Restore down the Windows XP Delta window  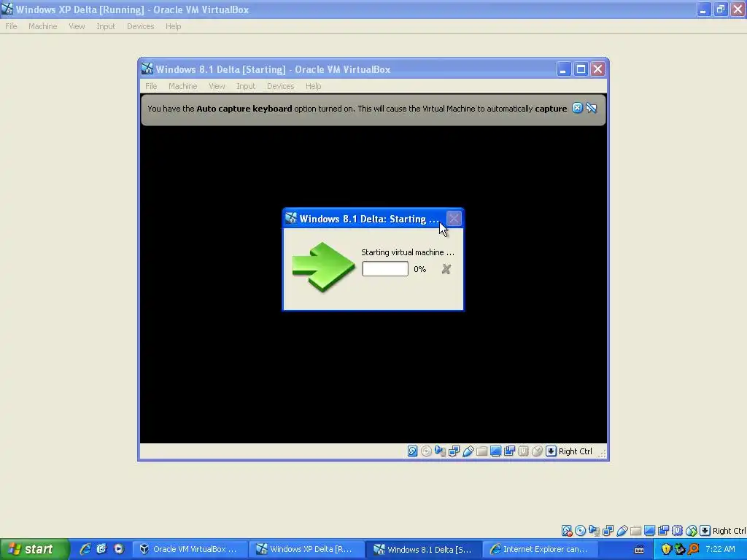(720, 9)
